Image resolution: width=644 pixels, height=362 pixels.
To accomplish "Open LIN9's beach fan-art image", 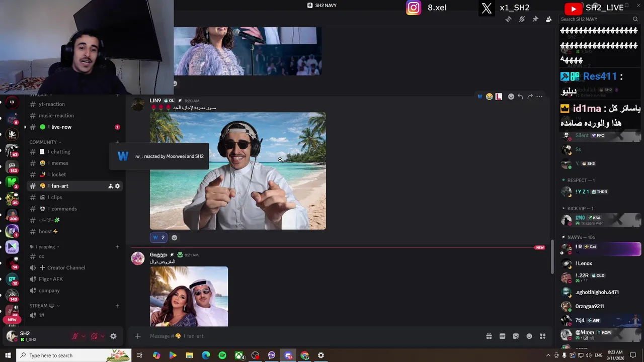I will click(x=237, y=171).
